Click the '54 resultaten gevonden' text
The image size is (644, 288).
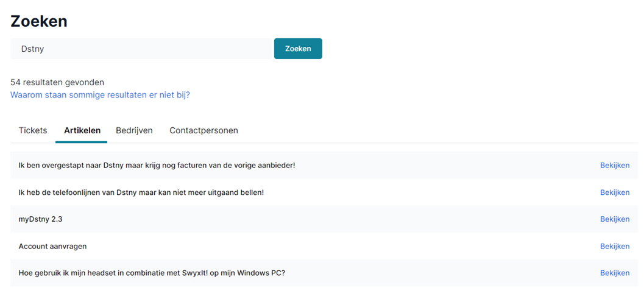click(57, 82)
